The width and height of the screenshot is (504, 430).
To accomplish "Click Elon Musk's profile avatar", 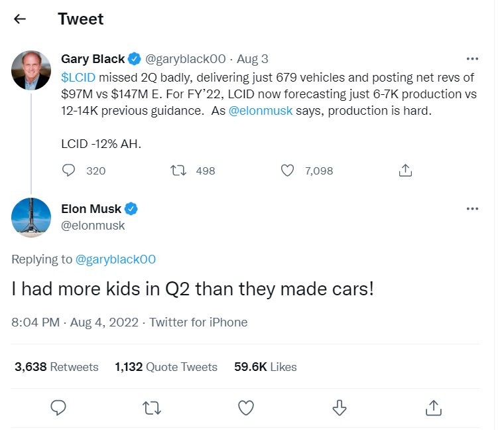I will click(x=31, y=217).
